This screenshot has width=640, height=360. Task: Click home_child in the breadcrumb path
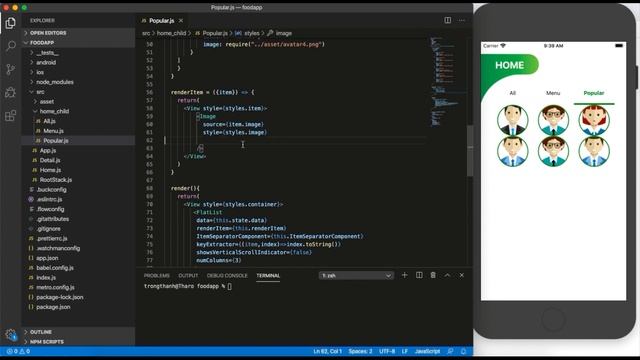[171, 33]
